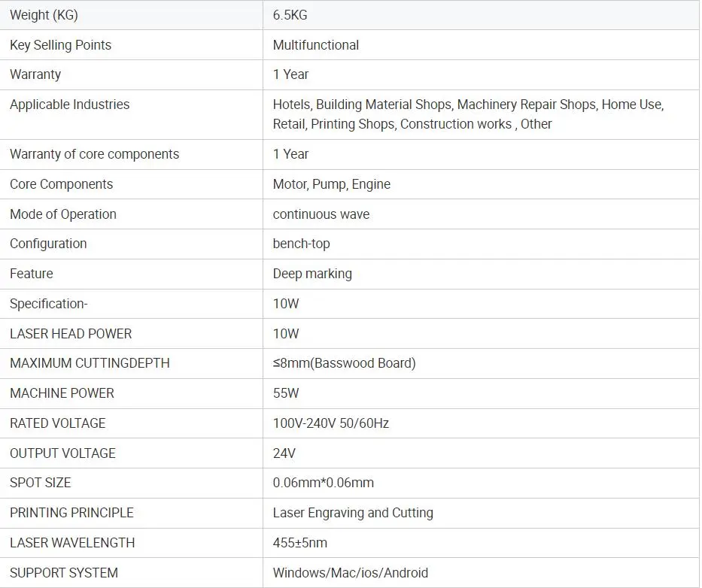Click the LASER HEAD POWER label
This screenshot has width=702, height=588.
coord(70,334)
